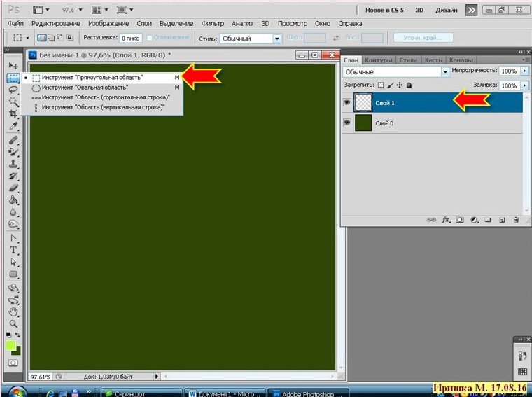Select the Lasso tool
The image size is (532, 397).
pos(13,90)
